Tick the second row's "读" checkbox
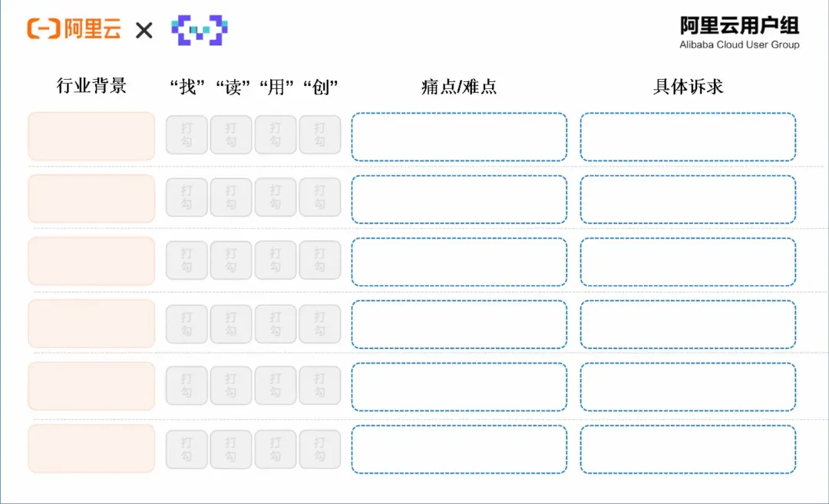The width and height of the screenshot is (829, 504). click(231, 197)
